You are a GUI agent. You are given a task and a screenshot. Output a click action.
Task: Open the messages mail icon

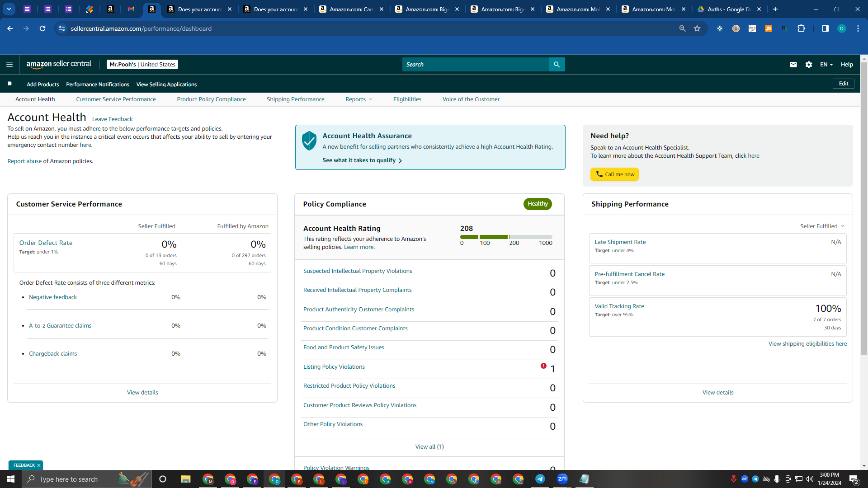(793, 65)
